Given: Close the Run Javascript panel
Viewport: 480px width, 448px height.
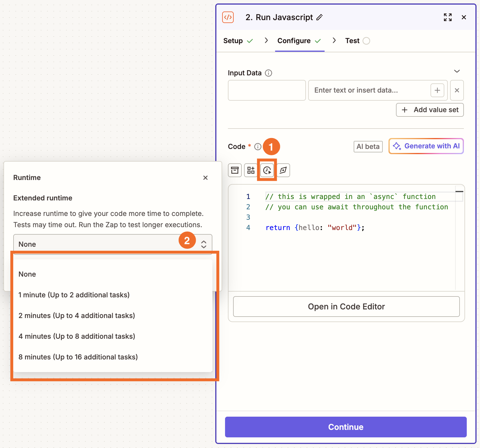Looking at the screenshot, I should [x=464, y=17].
